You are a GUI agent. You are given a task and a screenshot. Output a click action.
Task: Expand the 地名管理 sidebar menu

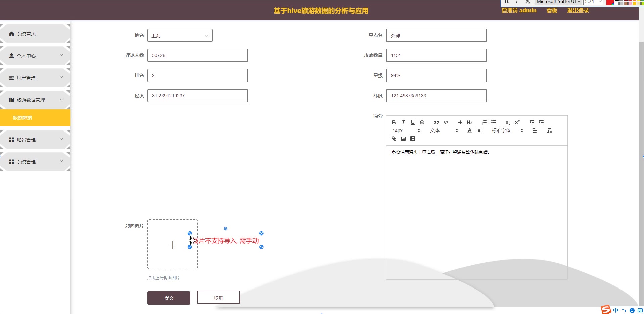pos(35,139)
